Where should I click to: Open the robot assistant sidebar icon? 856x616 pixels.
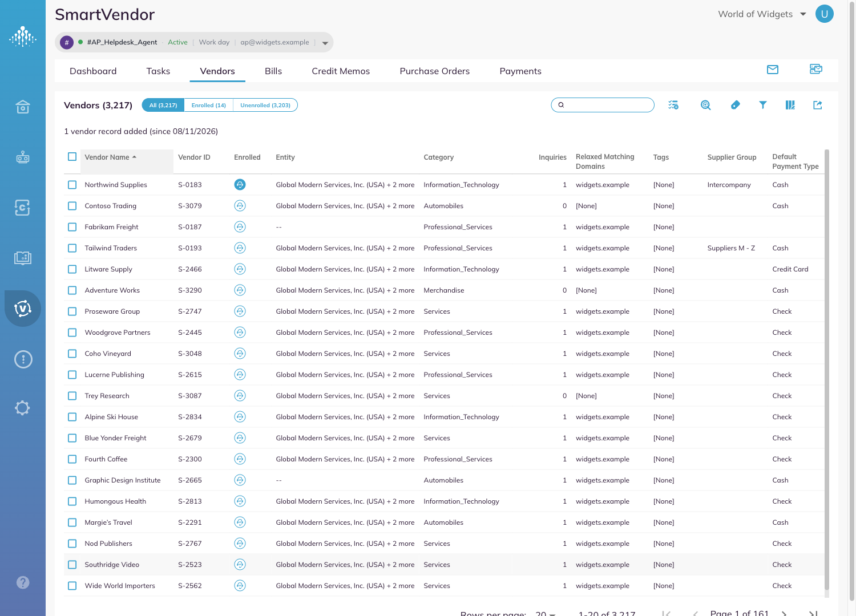23,157
